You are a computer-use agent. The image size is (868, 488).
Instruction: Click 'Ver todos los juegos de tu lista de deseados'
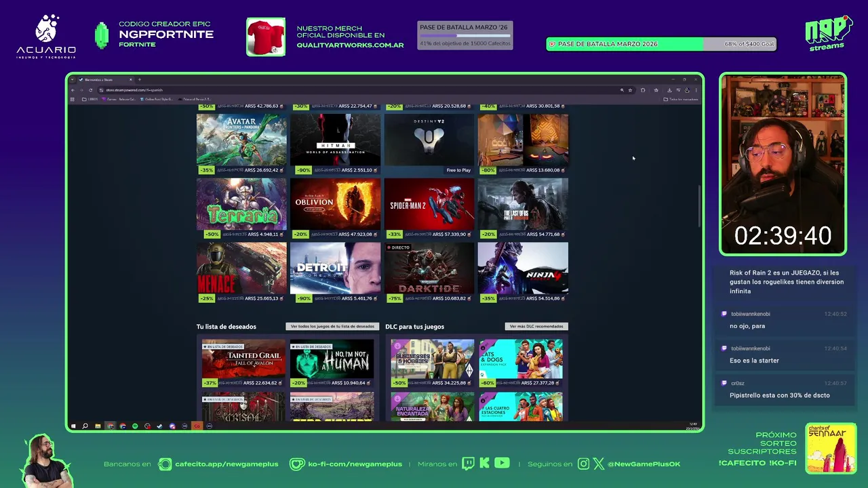[x=332, y=326]
